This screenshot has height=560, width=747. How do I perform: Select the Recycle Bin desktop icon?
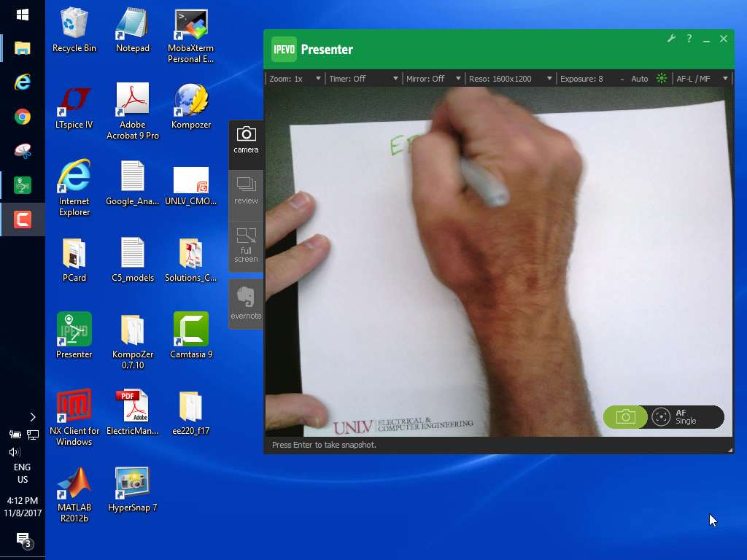coord(74,30)
